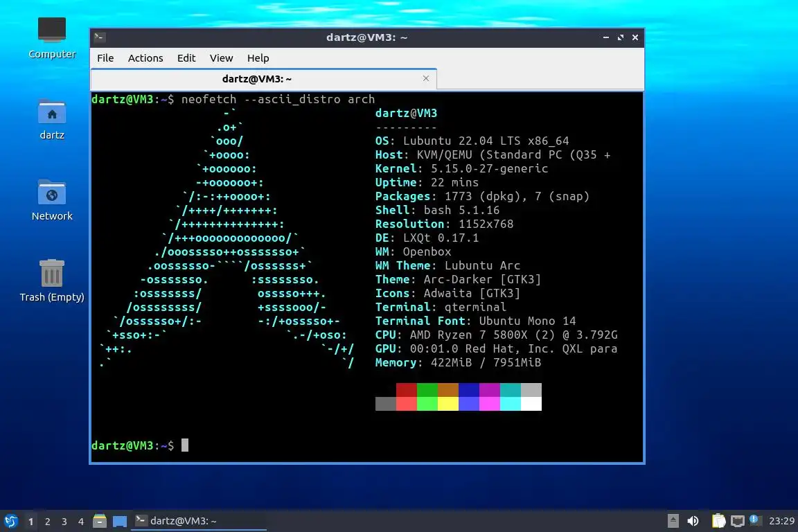
Task: Click the bright yellow color block
Action: 448,404
